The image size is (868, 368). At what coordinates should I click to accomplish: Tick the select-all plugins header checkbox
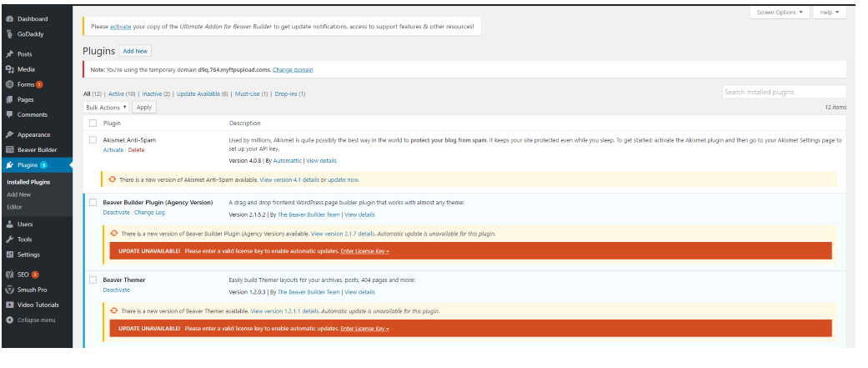93,123
